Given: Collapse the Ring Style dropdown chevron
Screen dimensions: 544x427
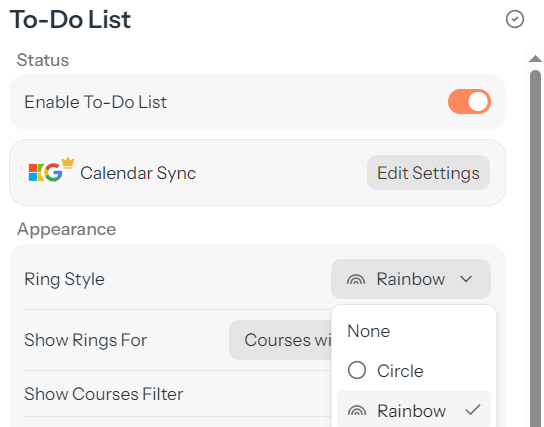Looking at the screenshot, I should click(466, 279).
